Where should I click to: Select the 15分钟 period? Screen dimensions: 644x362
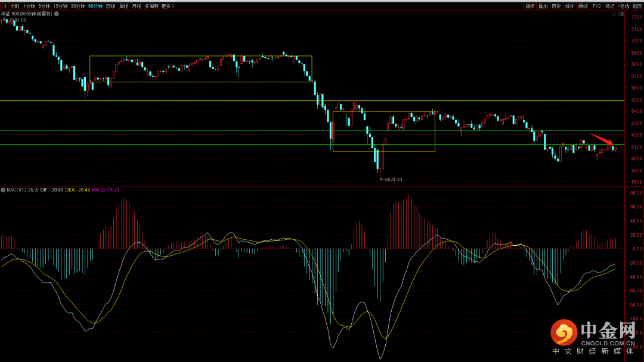tap(60, 6)
